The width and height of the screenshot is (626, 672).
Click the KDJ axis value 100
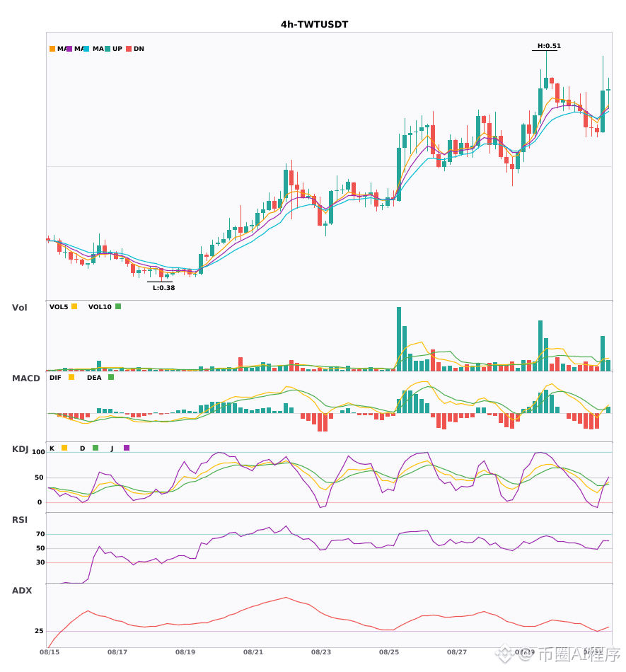coord(39,452)
